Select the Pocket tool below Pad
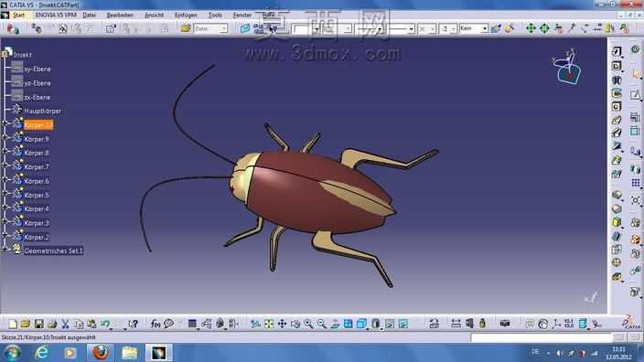The width and height of the screenshot is (644, 362). [x=617, y=66]
